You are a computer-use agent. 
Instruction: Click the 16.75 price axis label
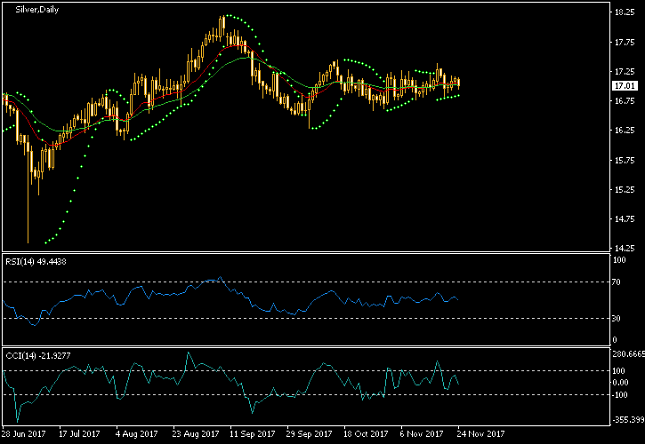[x=624, y=101]
